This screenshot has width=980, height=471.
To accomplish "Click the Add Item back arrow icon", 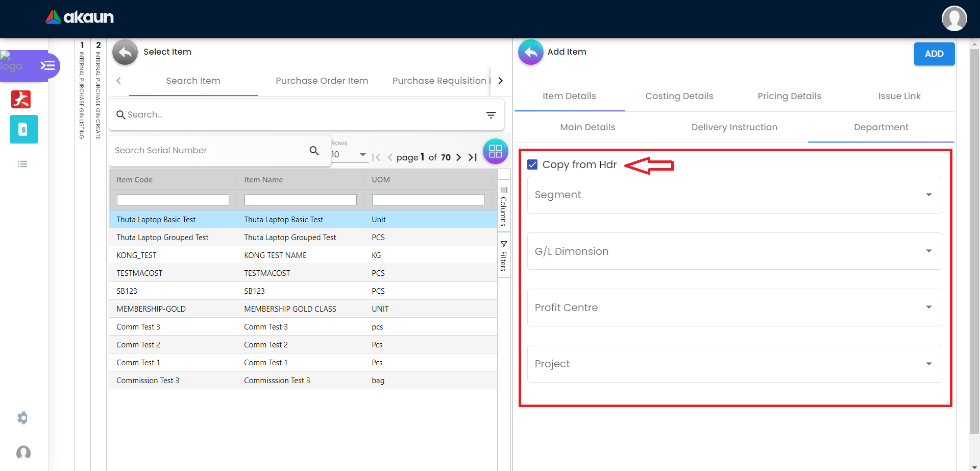I will click(x=531, y=52).
